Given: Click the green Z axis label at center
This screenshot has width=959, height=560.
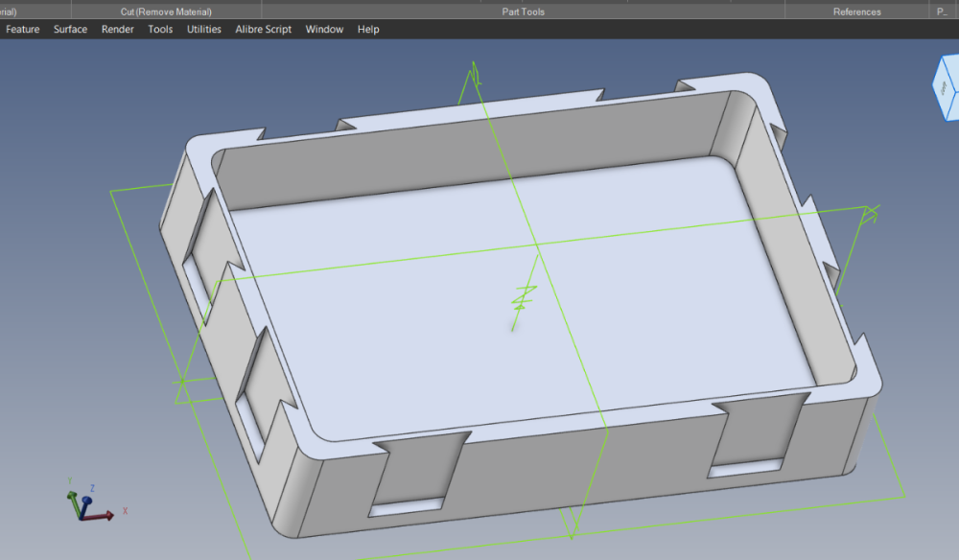Looking at the screenshot, I should pyautogui.click(x=524, y=298).
